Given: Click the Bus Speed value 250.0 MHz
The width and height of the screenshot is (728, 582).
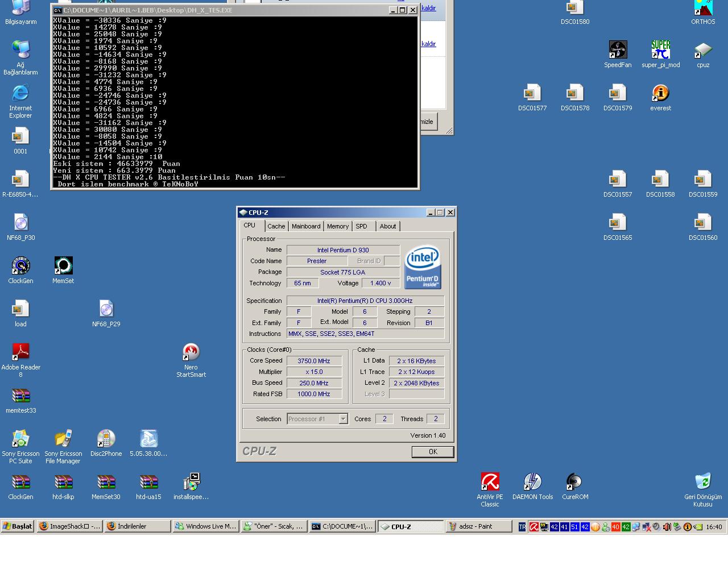Looking at the screenshot, I should click(x=314, y=383).
